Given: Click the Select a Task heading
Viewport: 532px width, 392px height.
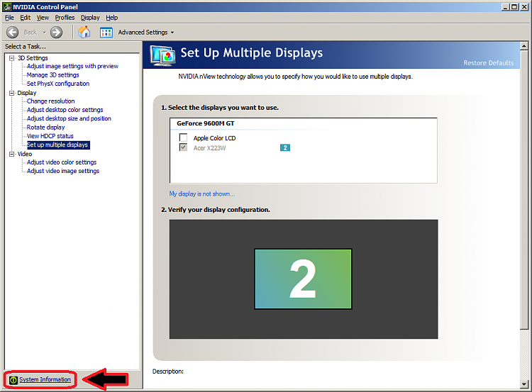Looking at the screenshot, I should [25, 47].
